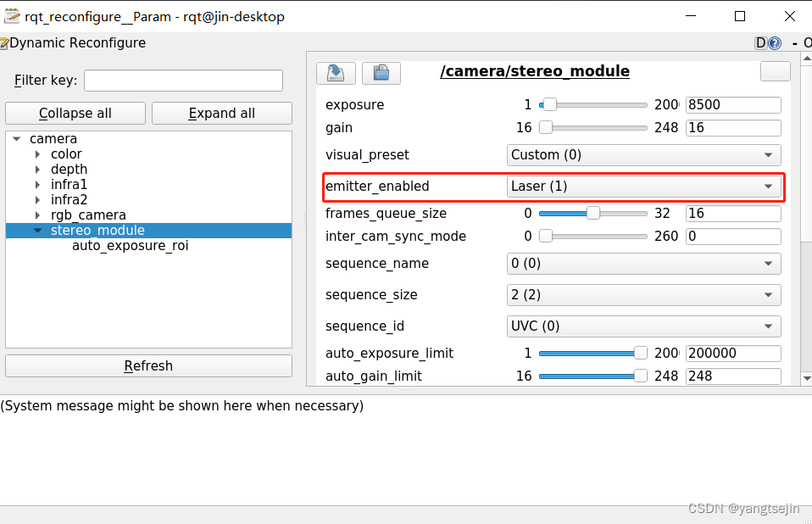Viewport: 812px width, 524px height.
Task: Click the exposure slider handle
Action: (549, 105)
